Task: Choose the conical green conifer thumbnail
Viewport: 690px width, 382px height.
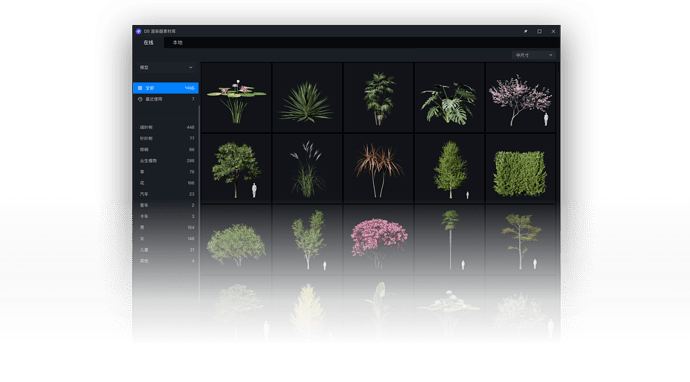Action: 449,169
